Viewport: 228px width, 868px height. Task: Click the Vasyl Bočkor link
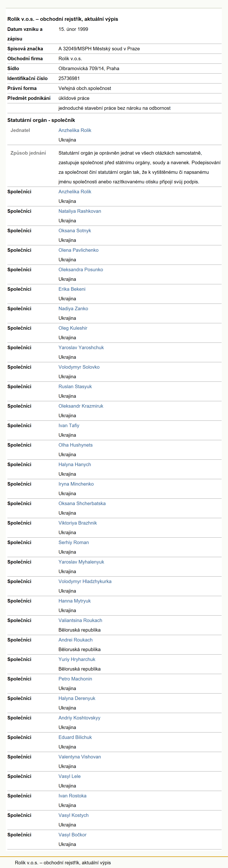pos(73,835)
